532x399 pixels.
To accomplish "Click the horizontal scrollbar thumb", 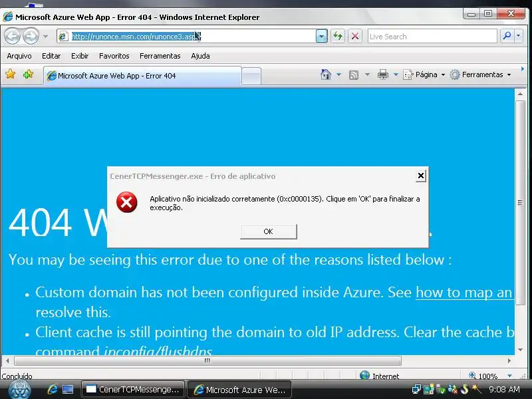I will click(x=207, y=360).
